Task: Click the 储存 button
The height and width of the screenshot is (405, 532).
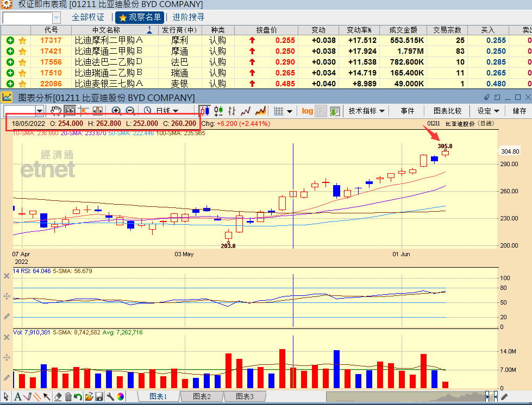Action: point(520,111)
